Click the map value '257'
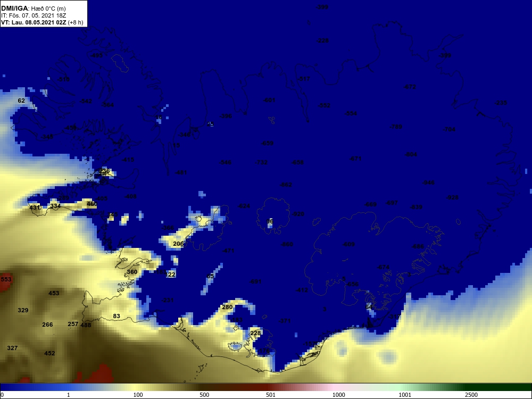The width and height of the screenshot is (532, 399). [x=73, y=324]
